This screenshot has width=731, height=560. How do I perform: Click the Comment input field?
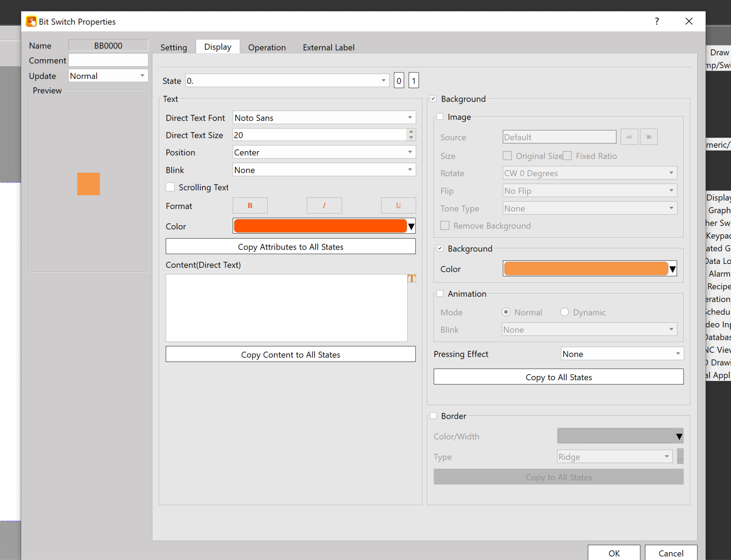coord(108,60)
